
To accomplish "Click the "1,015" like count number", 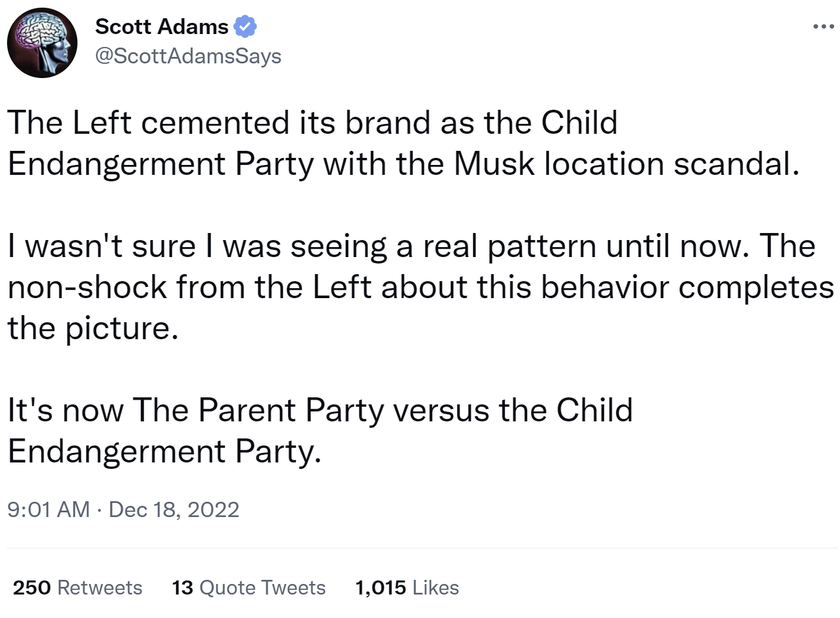I will point(380,587).
